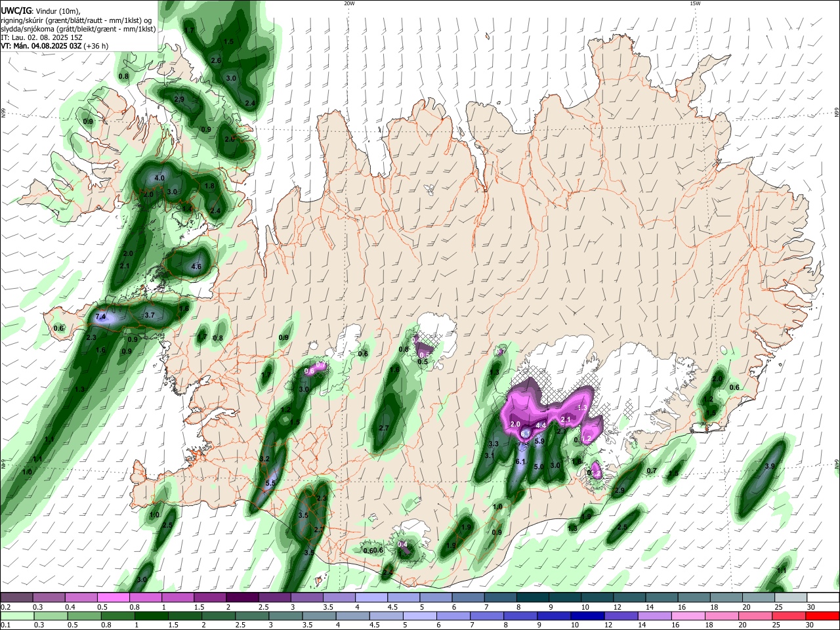Click the 3.7 precipitation value
Screen dimensions: 840x630
(149, 316)
